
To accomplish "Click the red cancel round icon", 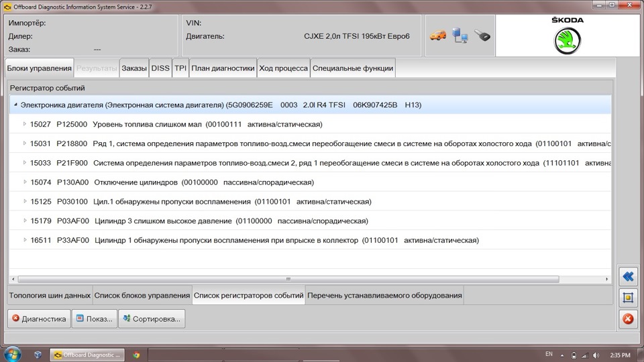I will point(628,318).
